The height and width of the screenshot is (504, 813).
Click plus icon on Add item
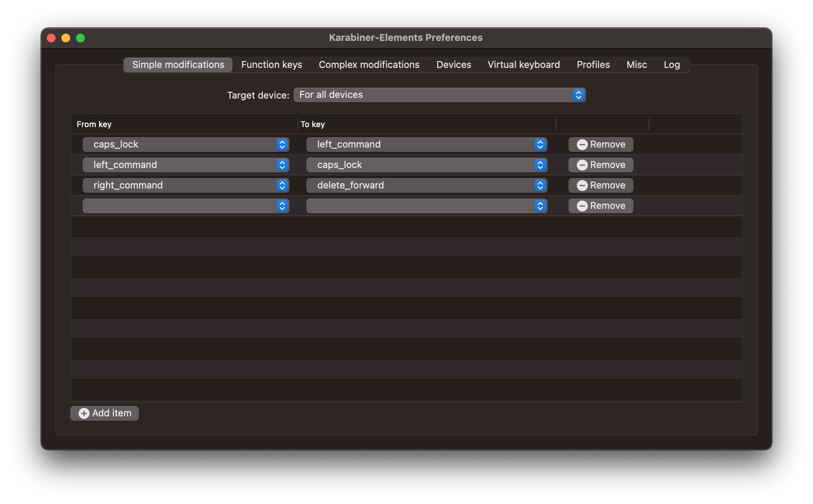84,413
